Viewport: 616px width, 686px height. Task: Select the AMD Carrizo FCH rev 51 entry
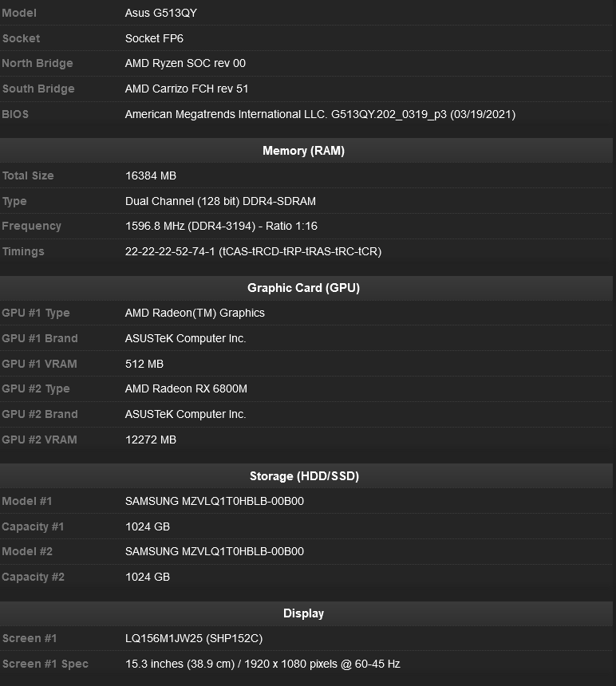pos(187,89)
